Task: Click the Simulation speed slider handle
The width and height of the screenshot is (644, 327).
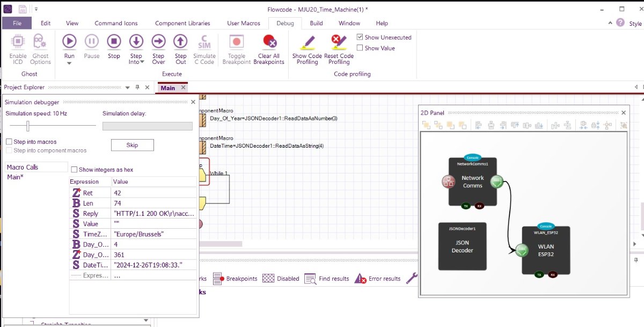Action: click(x=28, y=126)
